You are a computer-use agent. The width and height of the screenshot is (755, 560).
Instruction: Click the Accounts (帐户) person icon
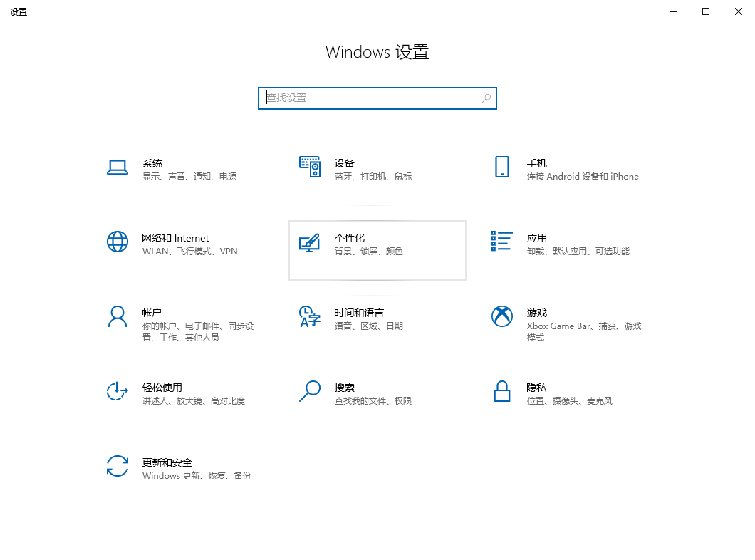(x=117, y=316)
